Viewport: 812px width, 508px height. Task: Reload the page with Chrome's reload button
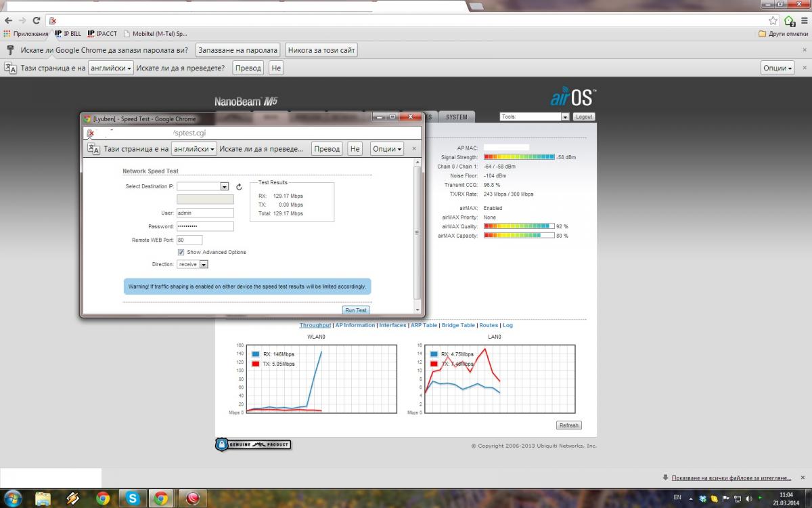tap(36, 20)
